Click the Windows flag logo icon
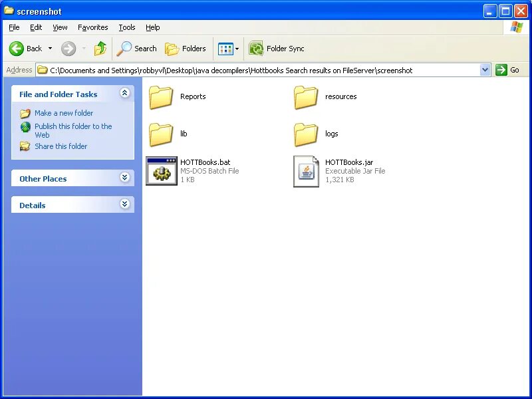The width and height of the screenshot is (532, 399). (x=517, y=27)
